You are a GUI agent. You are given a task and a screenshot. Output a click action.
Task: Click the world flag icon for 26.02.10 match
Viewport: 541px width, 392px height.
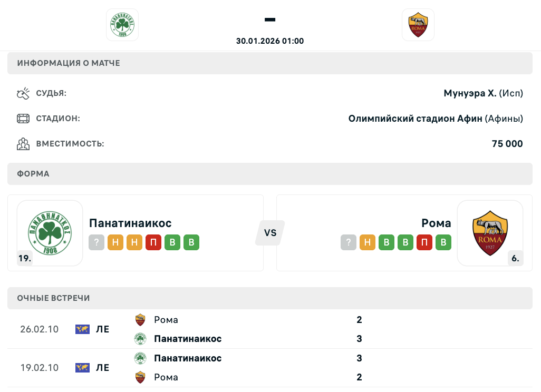click(x=82, y=329)
